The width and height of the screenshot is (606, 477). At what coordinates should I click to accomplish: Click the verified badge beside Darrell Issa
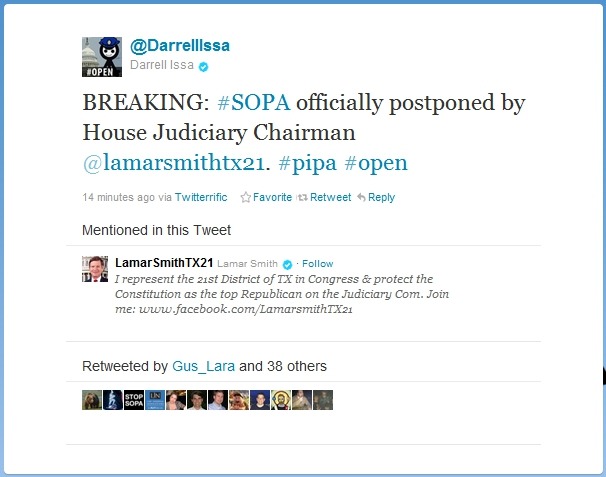pyautogui.click(x=203, y=67)
